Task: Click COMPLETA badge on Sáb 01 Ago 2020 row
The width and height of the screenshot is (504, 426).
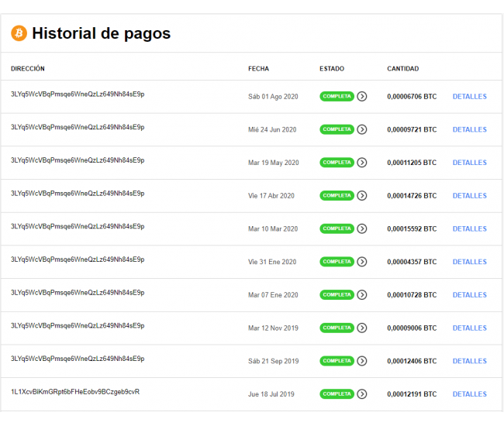Action: (337, 96)
